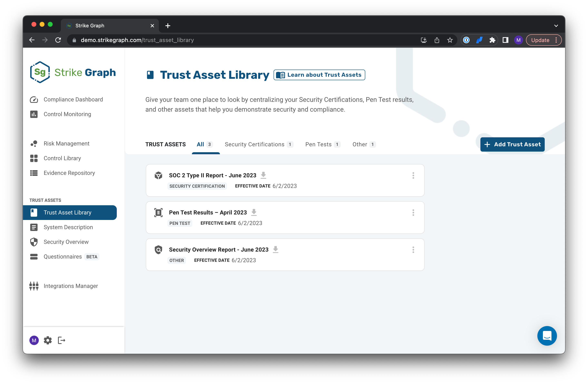Click the share page icon
Viewport: 588px width, 384px height.
coord(437,40)
